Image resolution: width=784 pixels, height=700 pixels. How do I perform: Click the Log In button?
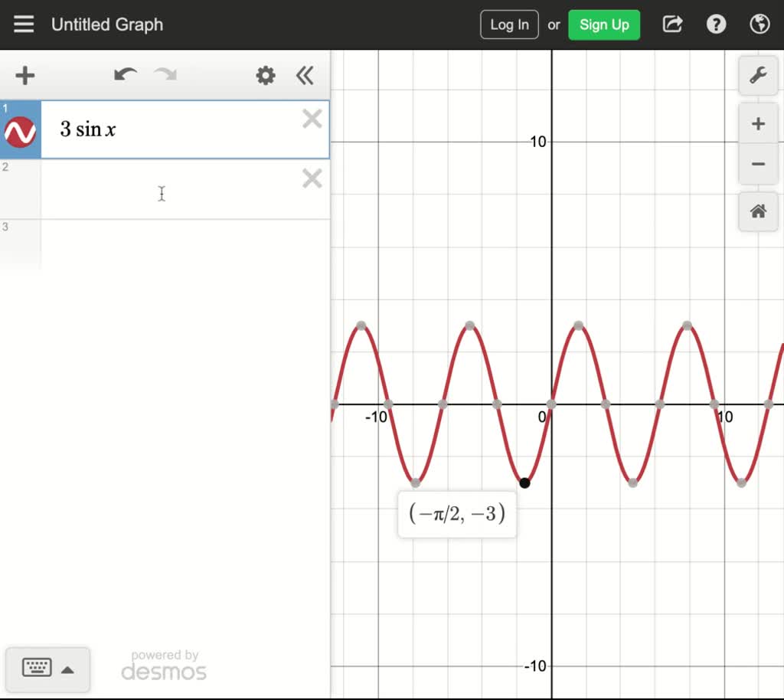pyautogui.click(x=509, y=24)
